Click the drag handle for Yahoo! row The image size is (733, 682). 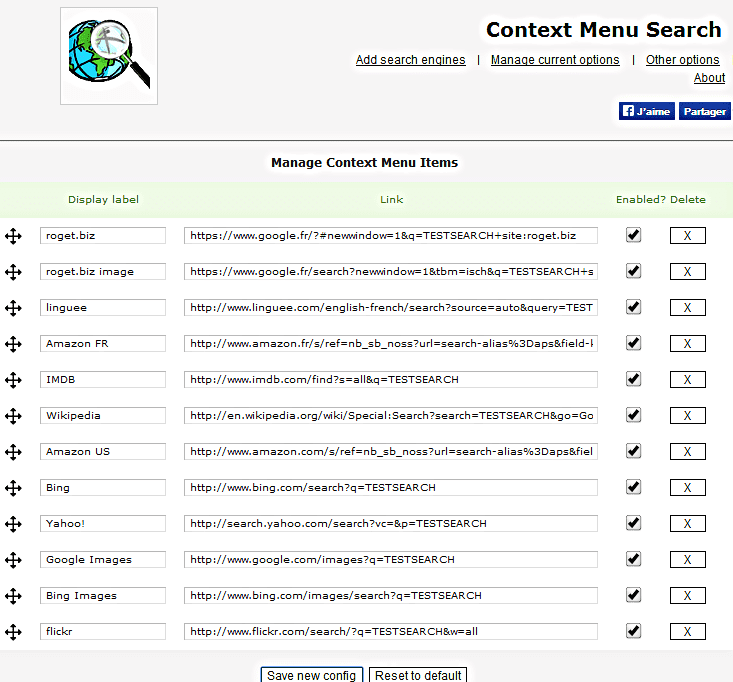pyautogui.click(x=13, y=524)
